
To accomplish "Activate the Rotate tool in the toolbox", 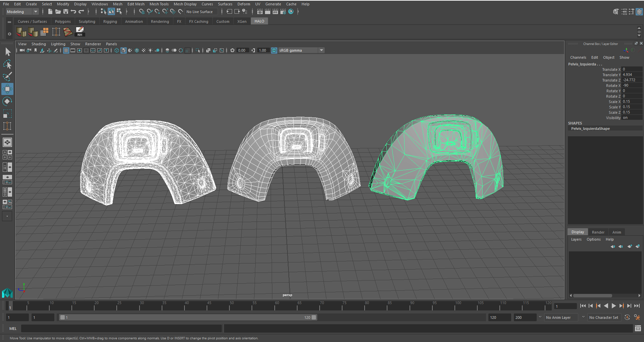I will pos(7,101).
